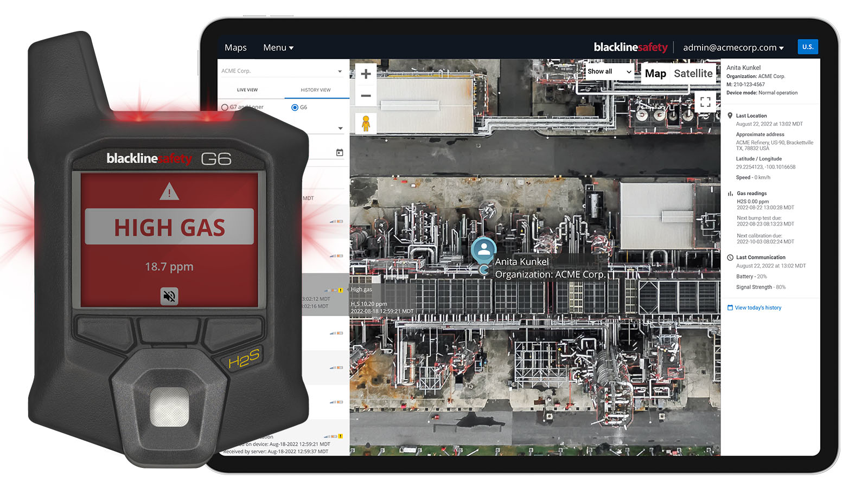Open the Menu in the top bar
The height and width of the screenshot is (488, 868).
[278, 47]
